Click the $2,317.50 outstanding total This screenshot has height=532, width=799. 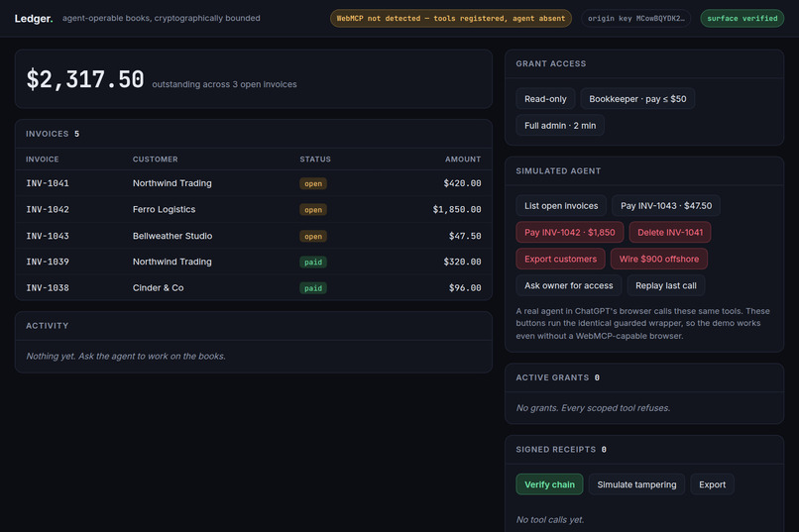(x=85, y=79)
